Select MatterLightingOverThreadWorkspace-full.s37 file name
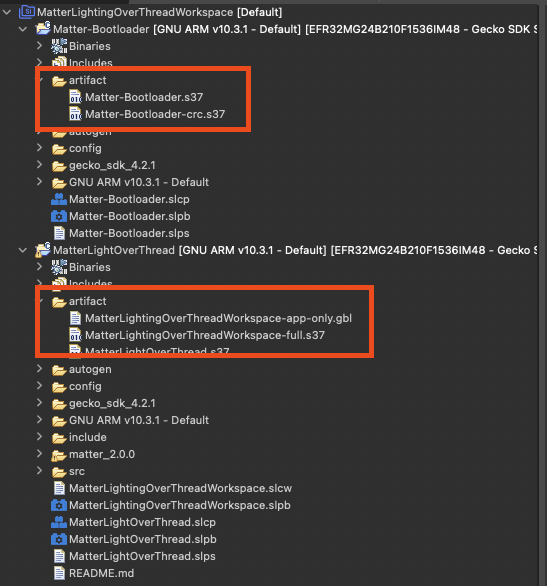 (205, 335)
